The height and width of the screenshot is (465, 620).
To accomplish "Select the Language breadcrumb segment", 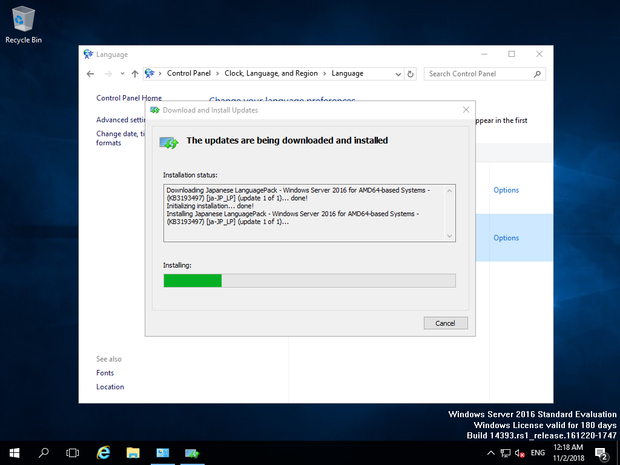I will point(347,74).
